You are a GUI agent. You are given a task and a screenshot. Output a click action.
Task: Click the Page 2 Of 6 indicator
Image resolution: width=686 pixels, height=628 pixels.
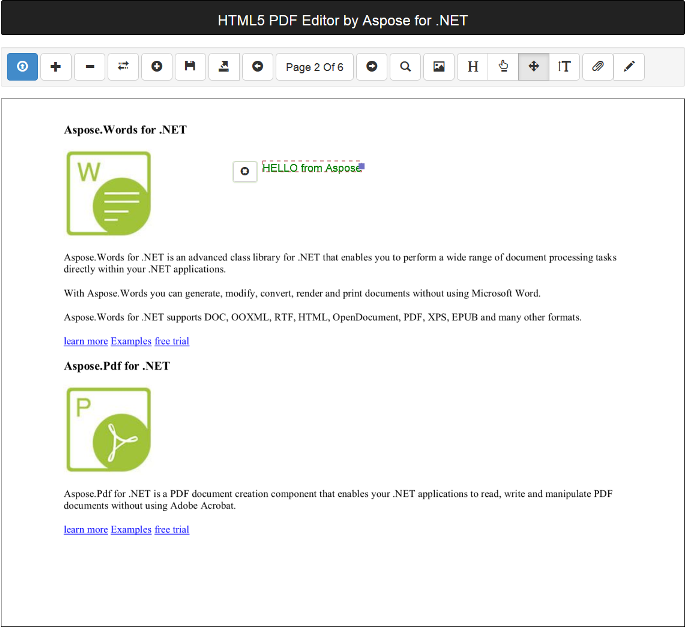(315, 67)
